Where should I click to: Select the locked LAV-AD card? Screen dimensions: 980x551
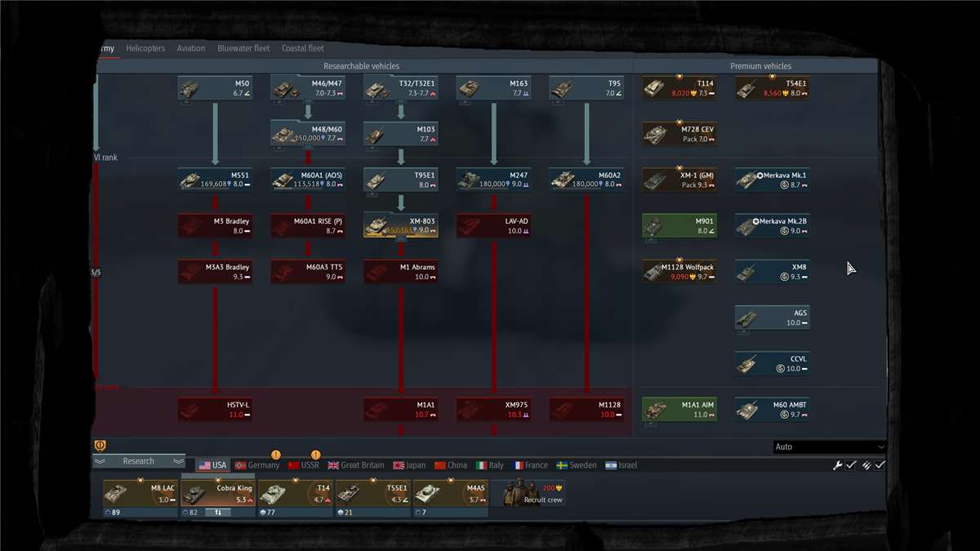[x=494, y=225]
